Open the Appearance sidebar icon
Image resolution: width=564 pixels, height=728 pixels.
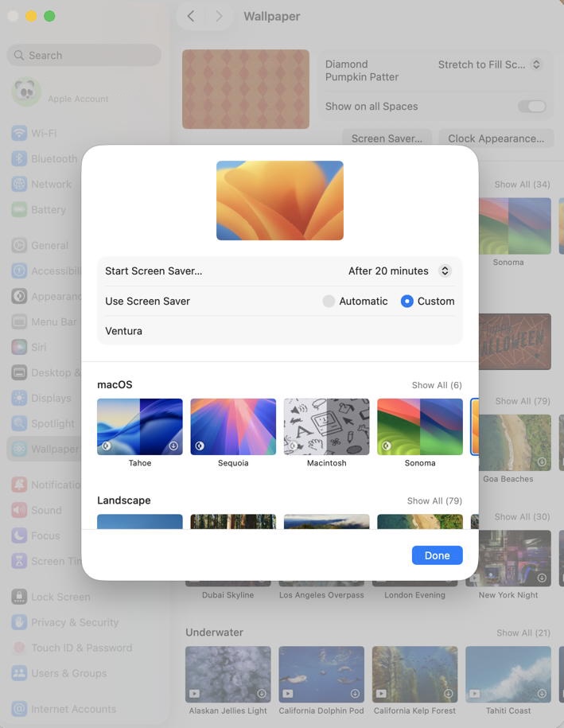pyautogui.click(x=19, y=296)
